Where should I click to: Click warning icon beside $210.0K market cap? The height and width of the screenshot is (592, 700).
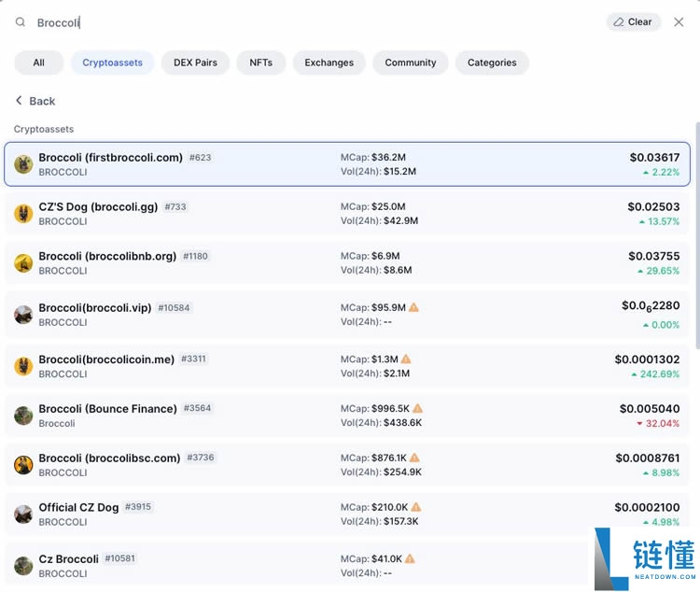[415, 507]
